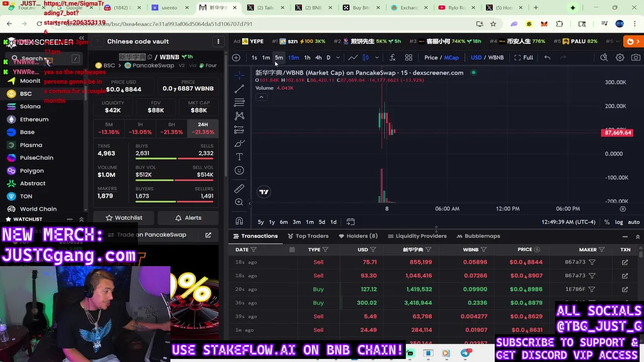Screen dimensions: 644x362
Task: Undo the last chart action
Action: click(547, 57)
